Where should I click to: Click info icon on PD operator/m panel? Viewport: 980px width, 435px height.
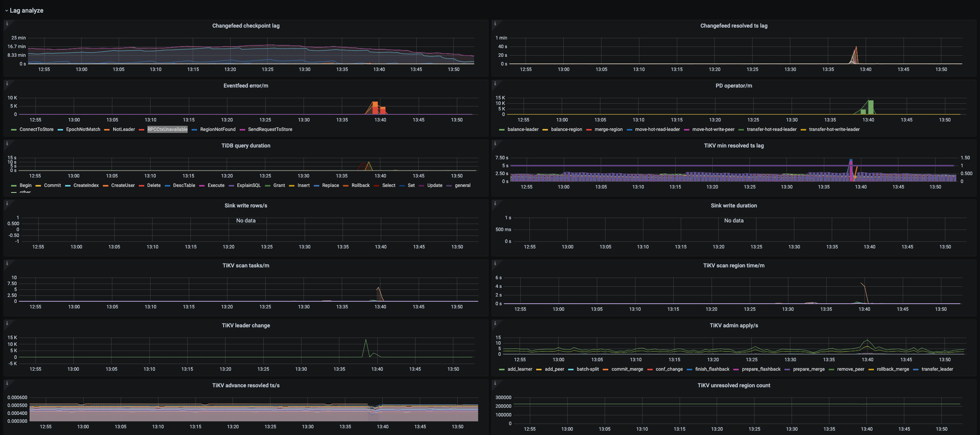[x=495, y=84]
